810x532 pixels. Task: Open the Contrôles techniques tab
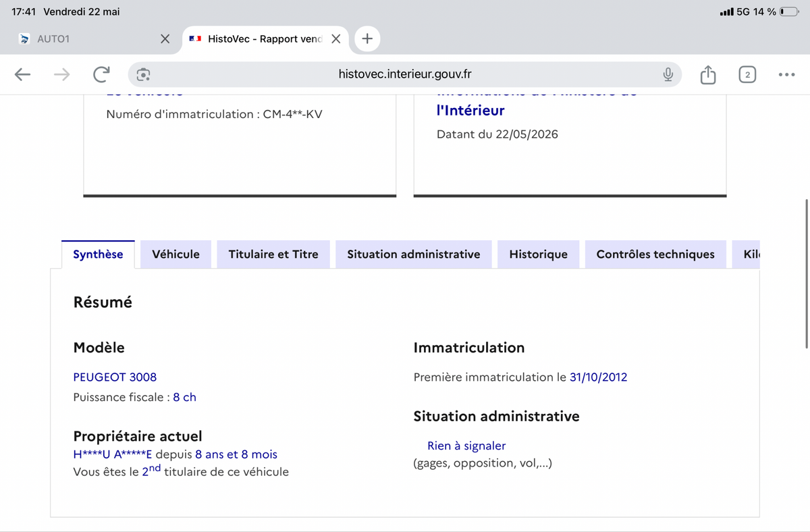pos(655,255)
